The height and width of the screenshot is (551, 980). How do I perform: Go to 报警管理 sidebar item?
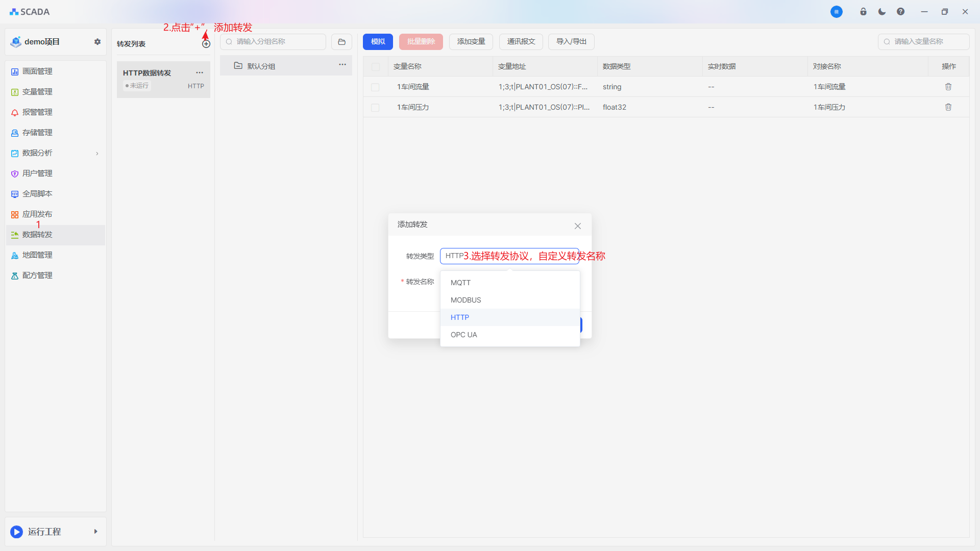coord(37,112)
